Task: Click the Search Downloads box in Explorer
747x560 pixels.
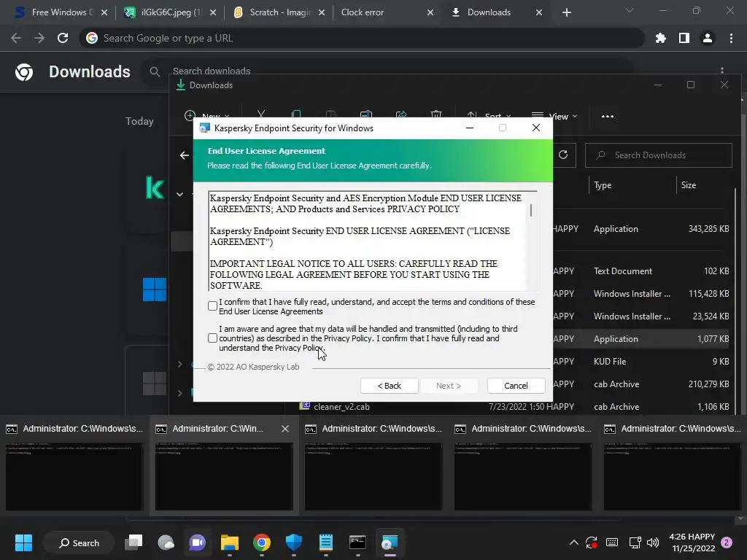Action: [659, 155]
